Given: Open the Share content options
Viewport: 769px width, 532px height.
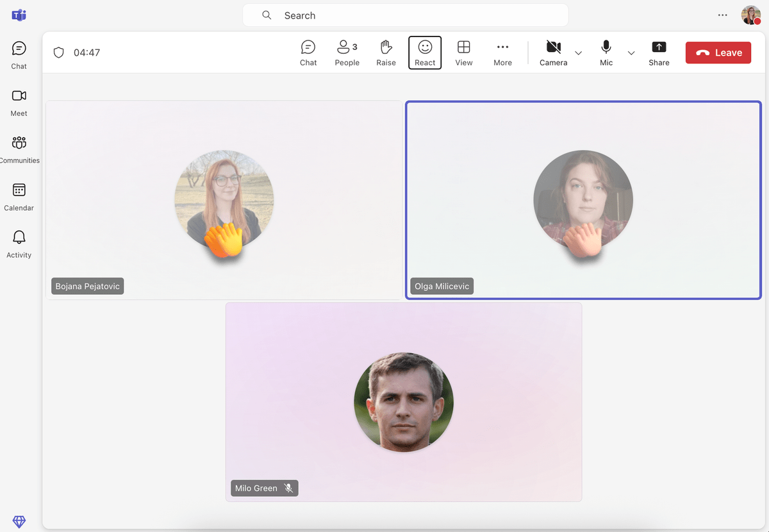Looking at the screenshot, I should click(x=659, y=51).
